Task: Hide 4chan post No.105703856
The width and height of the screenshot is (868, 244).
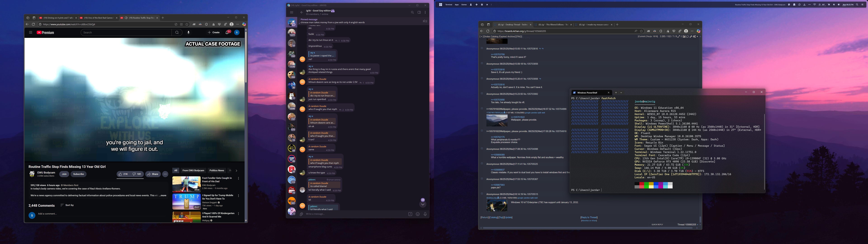Action: pyautogui.click(x=482, y=63)
